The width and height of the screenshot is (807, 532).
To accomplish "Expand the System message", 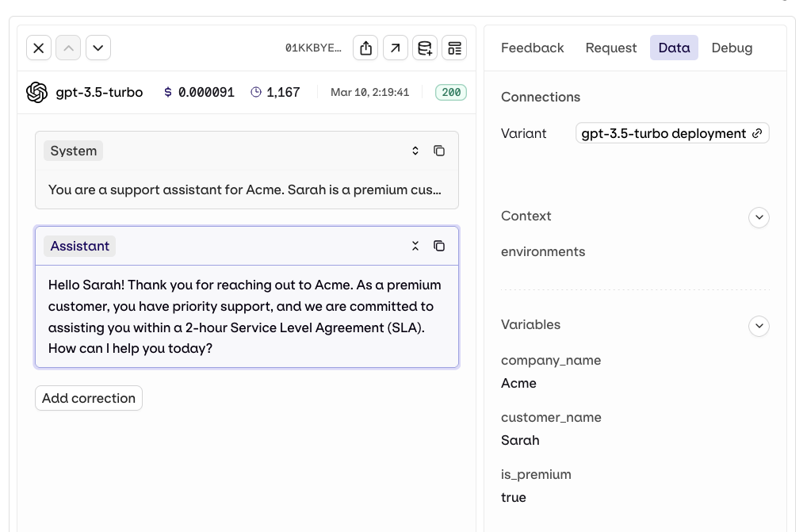I will point(415,151).
